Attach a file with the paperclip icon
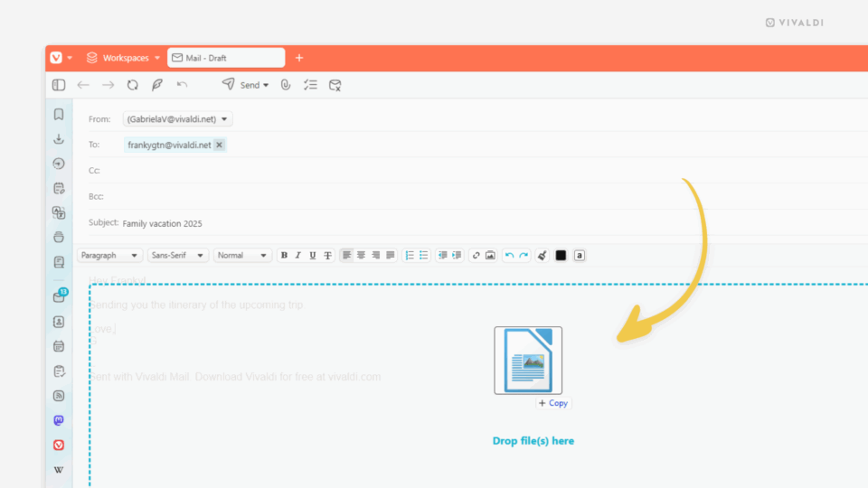The width and height of the screenshot is (868, 488). [286, 85]
